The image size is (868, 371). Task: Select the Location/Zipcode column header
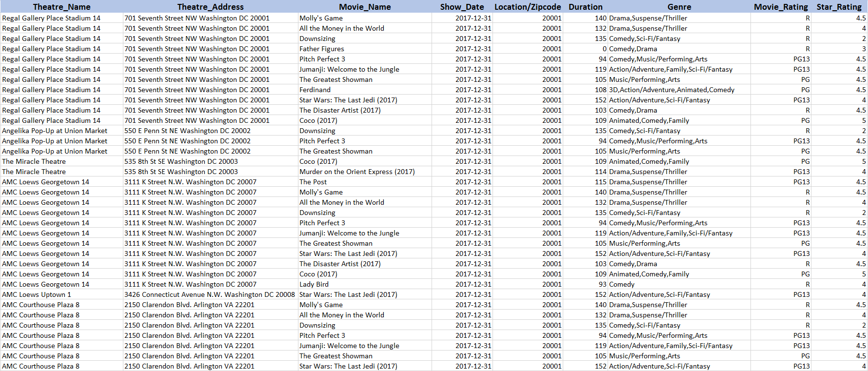(528, 7)
